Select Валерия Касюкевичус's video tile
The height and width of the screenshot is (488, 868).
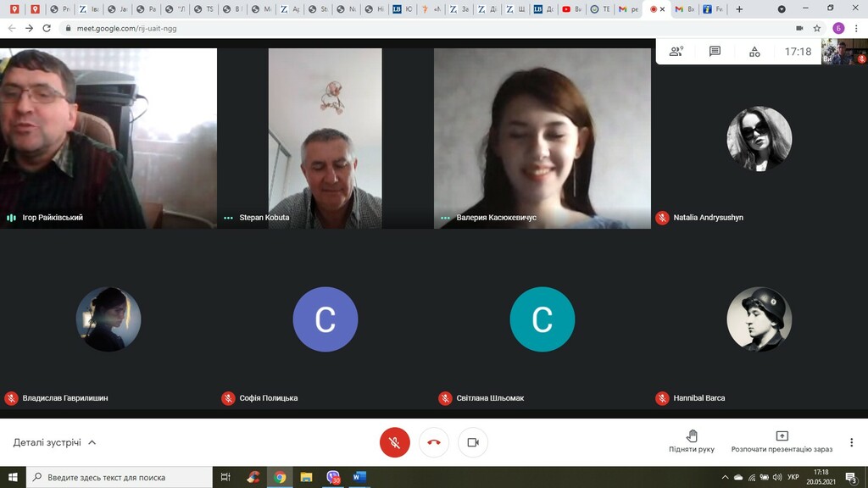click(x=542, y=138)
